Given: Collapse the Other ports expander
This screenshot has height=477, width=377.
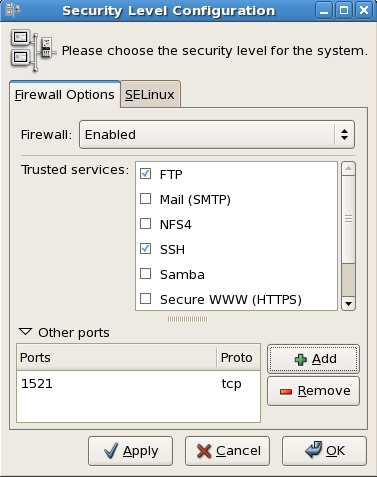Looking at the screenshot, I should (26, 332).
